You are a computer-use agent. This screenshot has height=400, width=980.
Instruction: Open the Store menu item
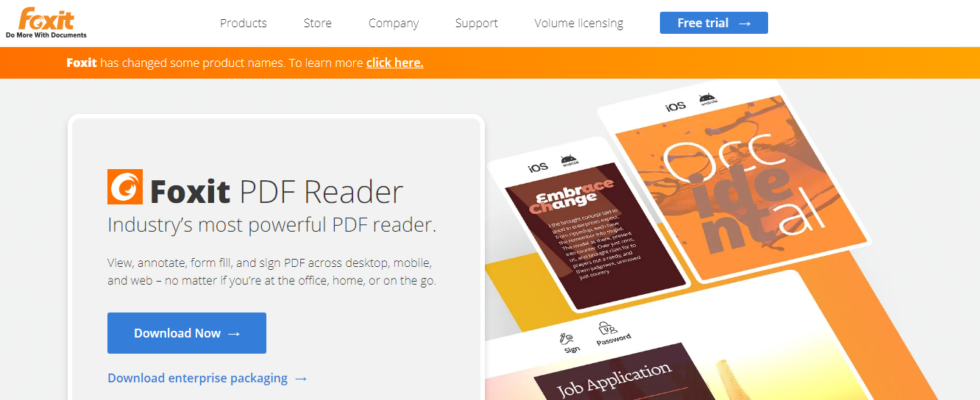point(318,23)
